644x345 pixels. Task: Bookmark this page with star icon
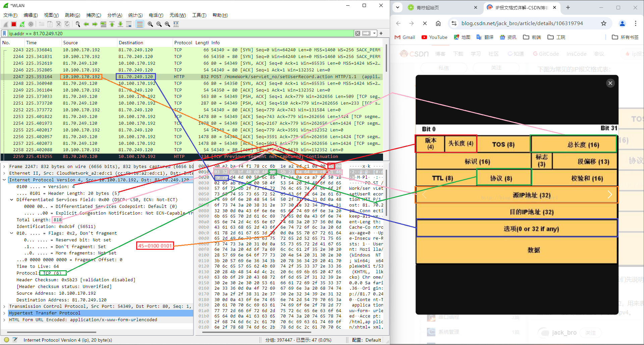604,23
